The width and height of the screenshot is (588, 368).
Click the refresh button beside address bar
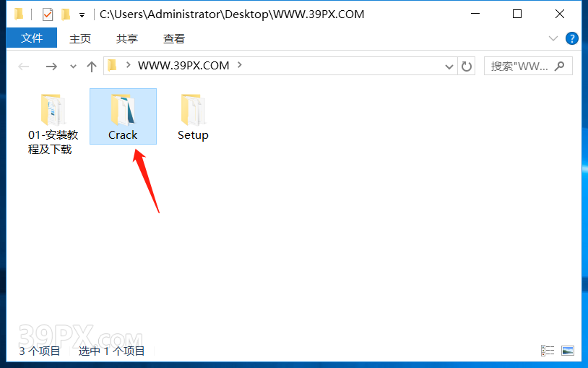(x=466, y=67)
